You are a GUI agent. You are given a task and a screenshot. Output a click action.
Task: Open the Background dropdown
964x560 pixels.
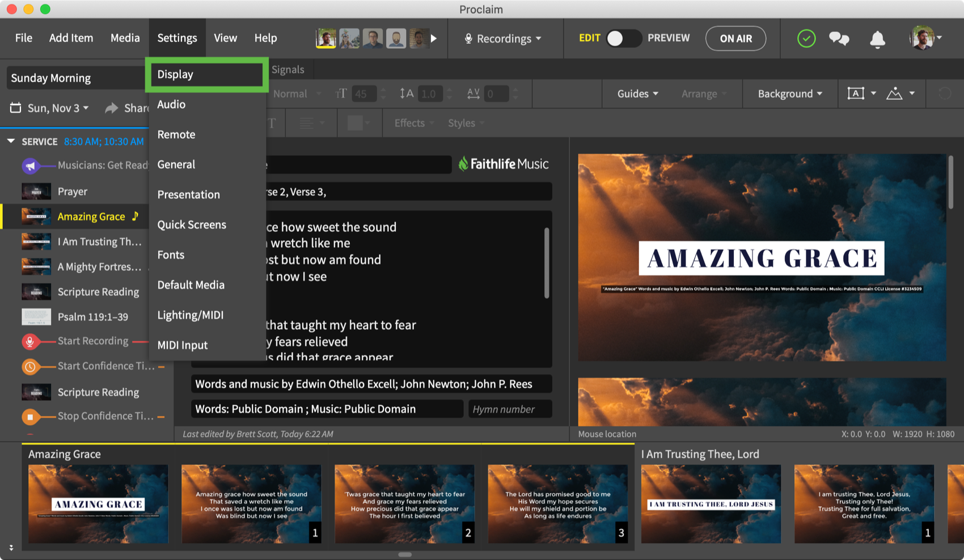[x=790, y=94]
